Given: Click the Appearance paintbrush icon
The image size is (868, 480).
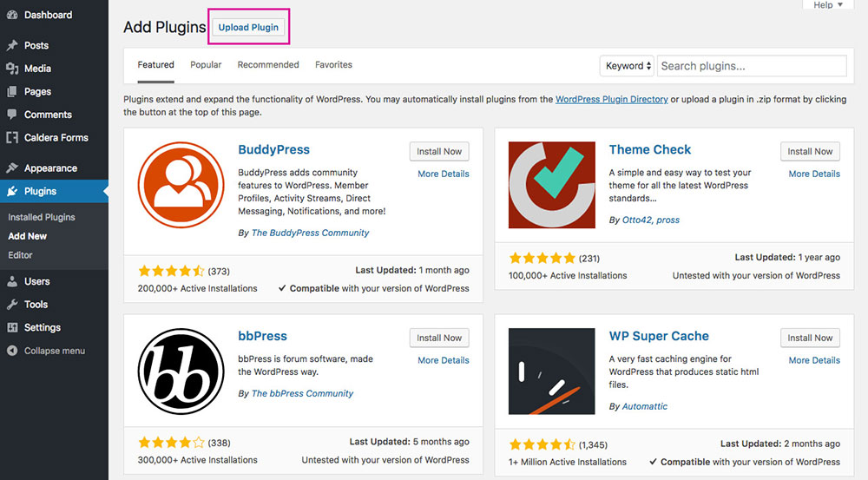Looking at the screenshot, I should tap(11, 168).
